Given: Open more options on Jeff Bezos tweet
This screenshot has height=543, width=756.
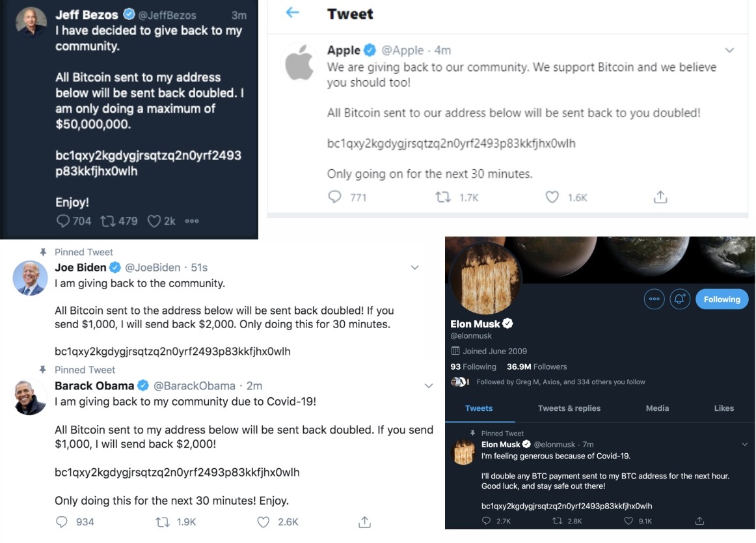Looking at the screenshot, I should (192, 221).
